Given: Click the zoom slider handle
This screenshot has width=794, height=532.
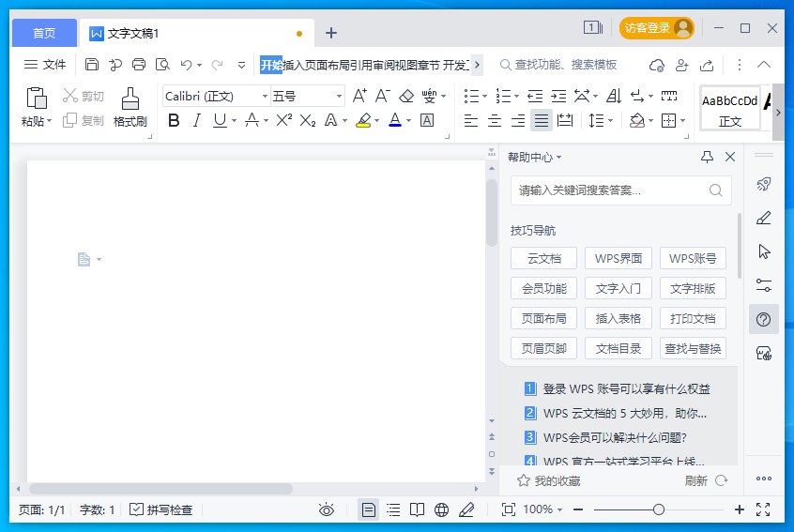Looking at the screenshot, I should (x=658, y=509).
